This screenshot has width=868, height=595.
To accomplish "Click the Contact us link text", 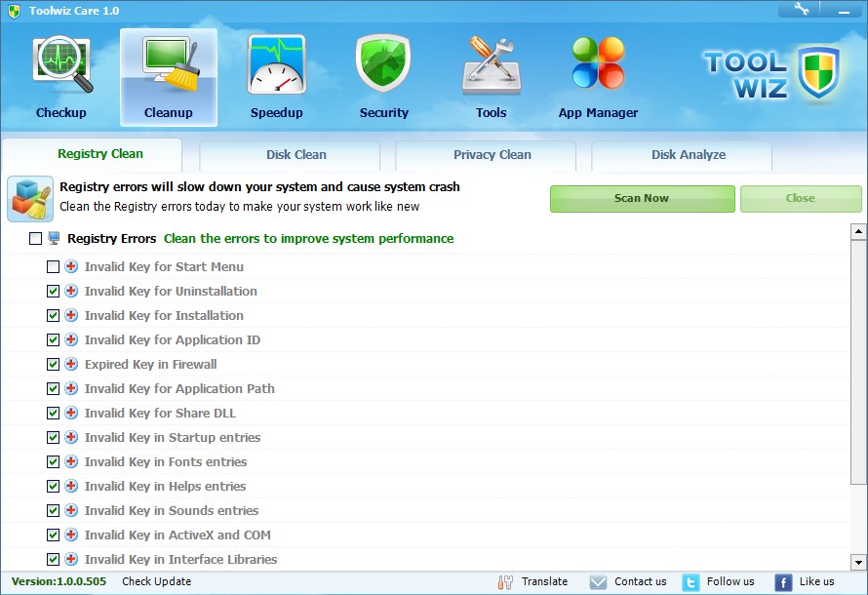I will [x=641, y=581].
